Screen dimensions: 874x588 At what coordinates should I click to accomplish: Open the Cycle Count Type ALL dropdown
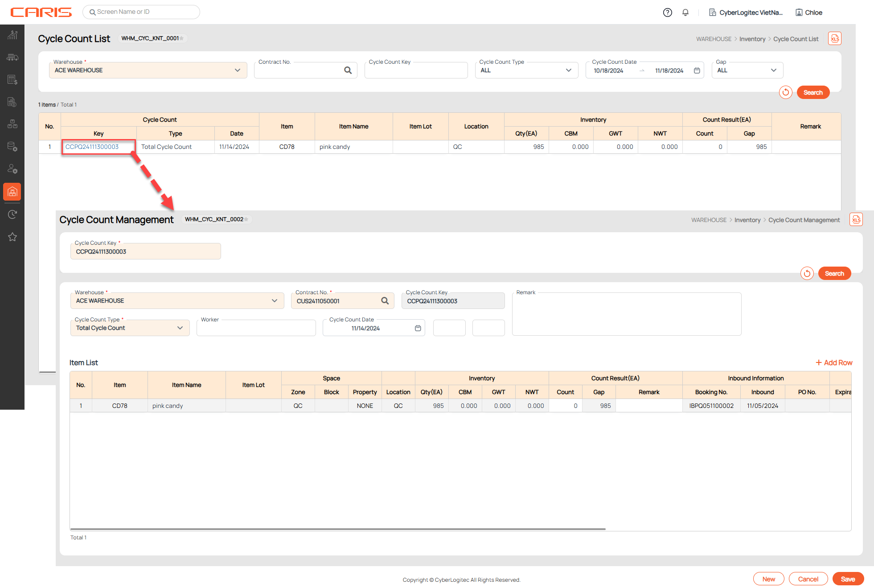(568, 70)
